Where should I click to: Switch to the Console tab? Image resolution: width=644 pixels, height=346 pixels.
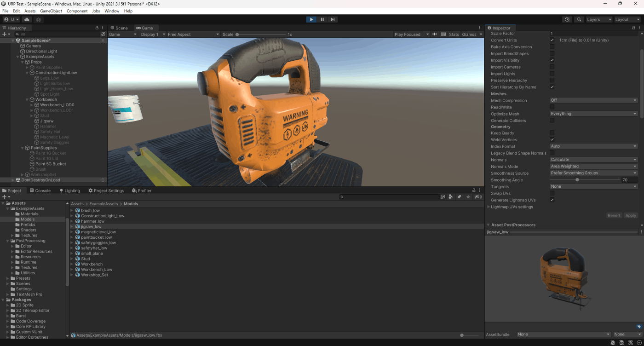(40, 190)
